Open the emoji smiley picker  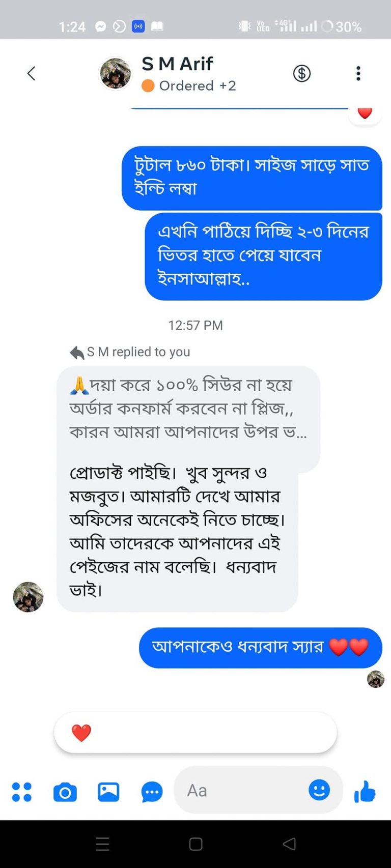click(x=319, y=790)
